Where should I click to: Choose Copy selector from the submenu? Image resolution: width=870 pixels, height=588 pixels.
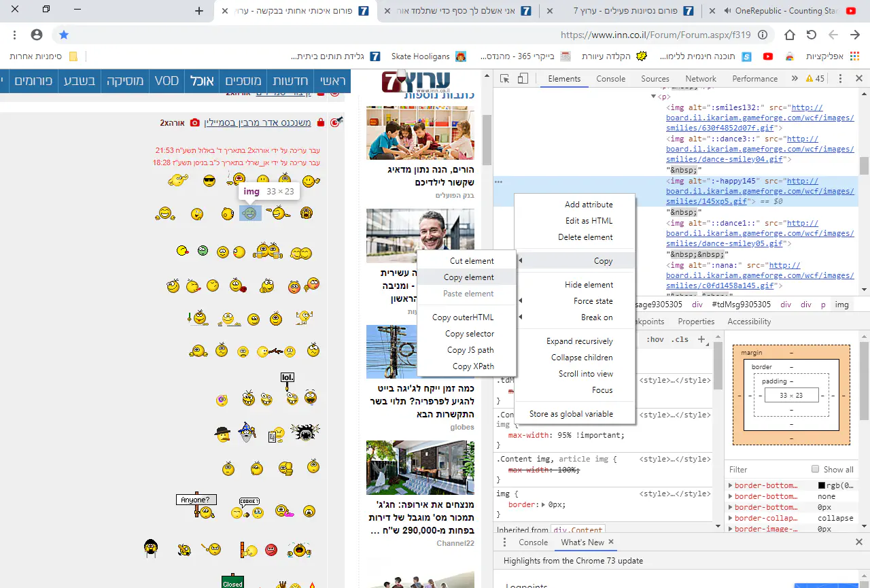[x=469, y=334]
